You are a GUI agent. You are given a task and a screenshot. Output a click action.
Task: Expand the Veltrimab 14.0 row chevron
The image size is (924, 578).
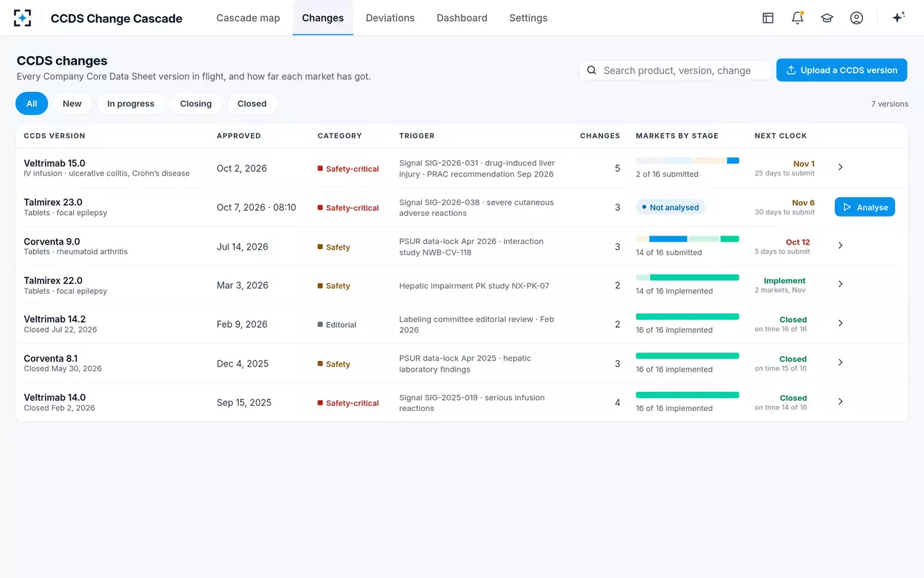coord(841,401)
